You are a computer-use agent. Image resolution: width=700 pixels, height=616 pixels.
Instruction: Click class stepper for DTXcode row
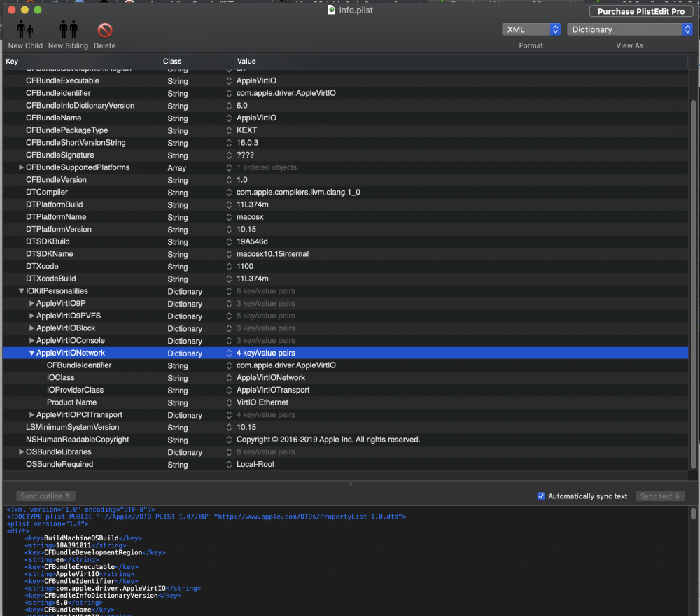coord(229,267)
